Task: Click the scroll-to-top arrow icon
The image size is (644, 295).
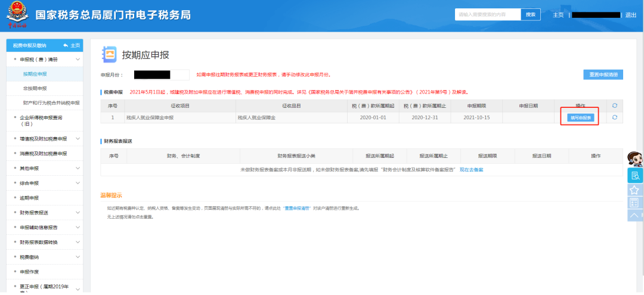Action: tap(634, 215)
